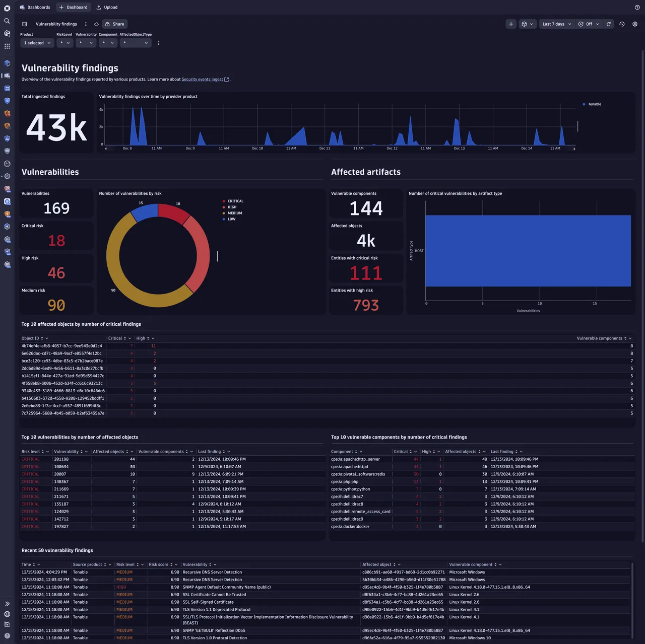Image resolution: width=645 pixels, height=644 pixels.
Task: Go to the Dashboards tab
Action: tap(35, 8)
